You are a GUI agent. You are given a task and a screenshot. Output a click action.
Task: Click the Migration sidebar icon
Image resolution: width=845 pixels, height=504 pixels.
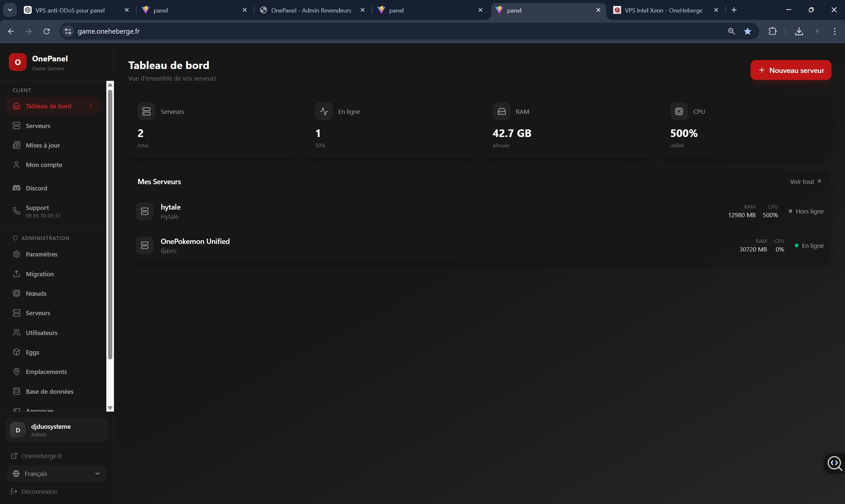pos(17,274)
